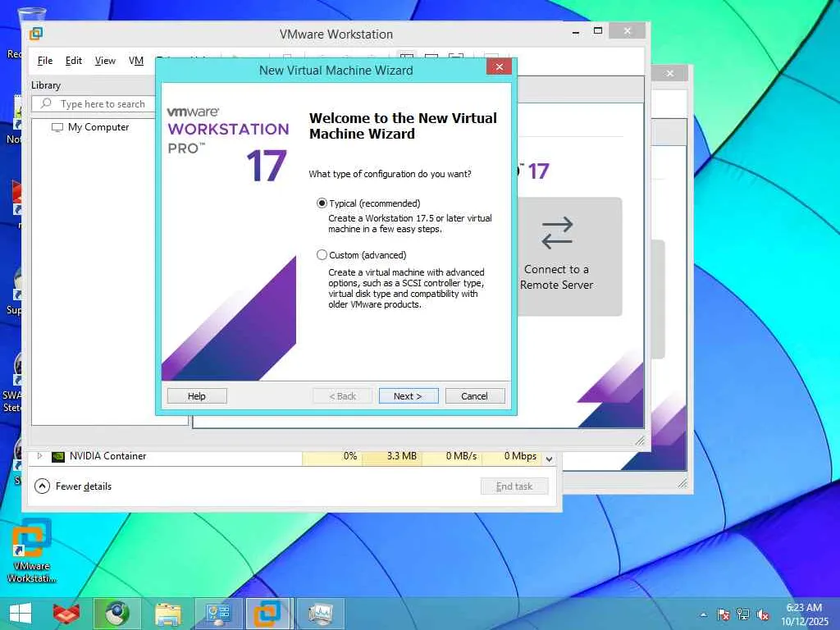Open the network tray icon

(743, 614)
